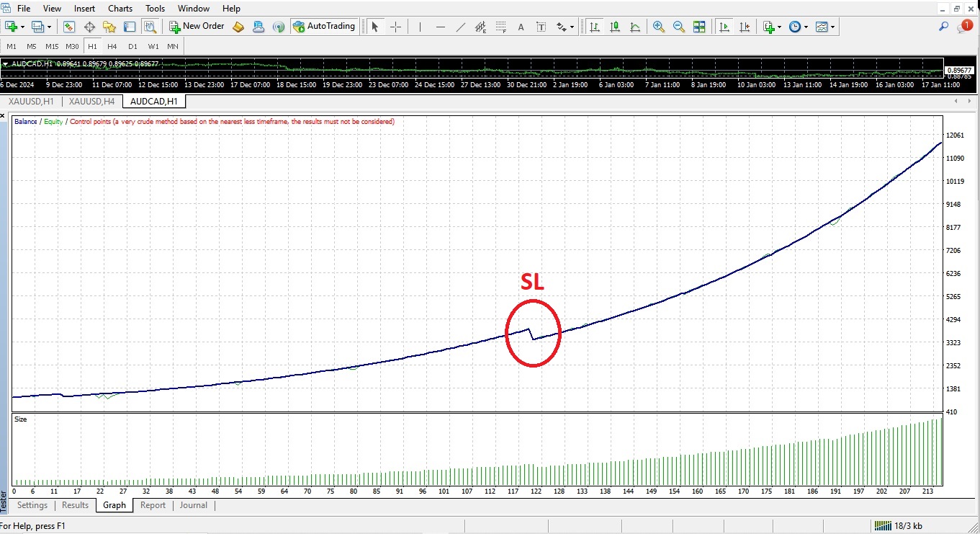980x534 pixels.
Task: Switch the chart to Bar Chart mode
Action: (x=595, y=27)
